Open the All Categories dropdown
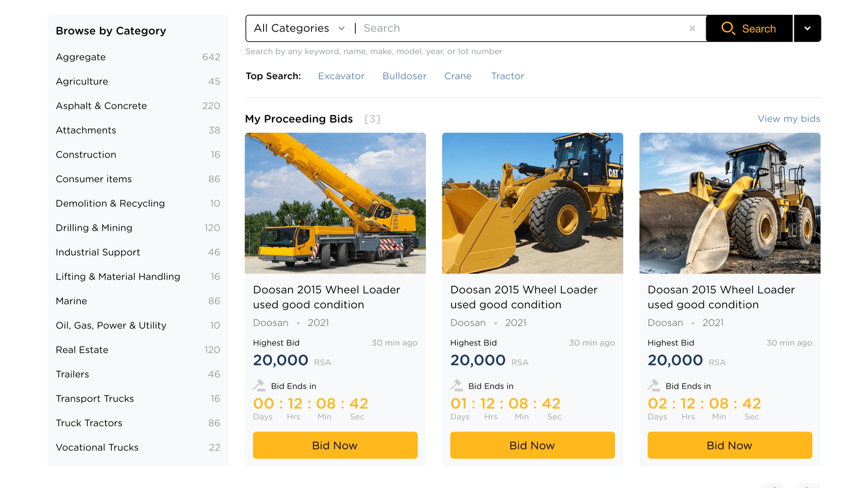Image resolution: width=868 pixels, height=488 pixels. [x=299, y=28]
